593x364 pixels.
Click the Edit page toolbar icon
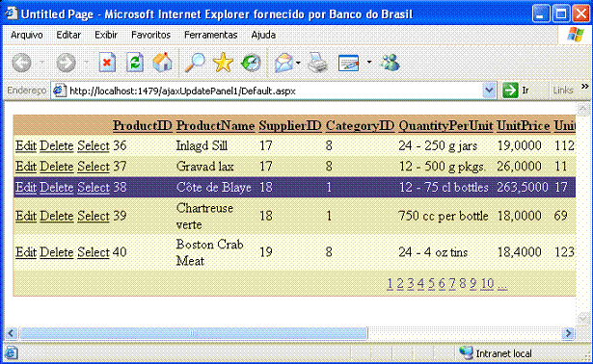point(348,63)
